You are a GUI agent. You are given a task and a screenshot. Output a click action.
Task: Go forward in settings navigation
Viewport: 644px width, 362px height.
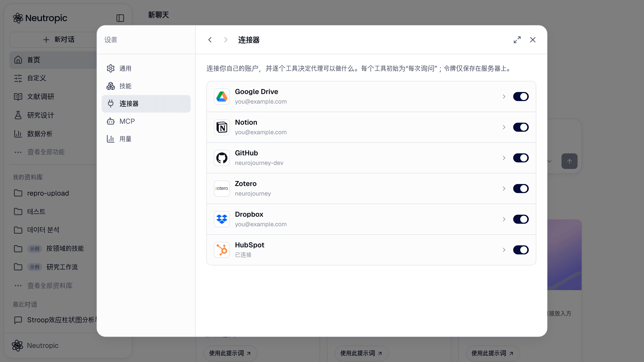[226, 40]
